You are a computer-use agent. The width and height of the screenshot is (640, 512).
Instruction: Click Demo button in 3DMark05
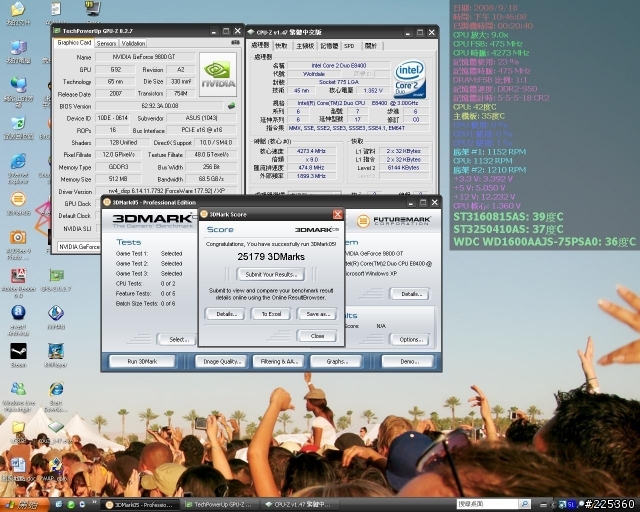(x=407, y=361)
